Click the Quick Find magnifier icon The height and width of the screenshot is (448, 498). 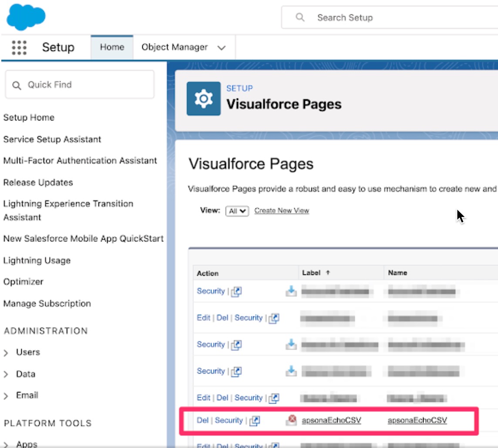point(17,85)
